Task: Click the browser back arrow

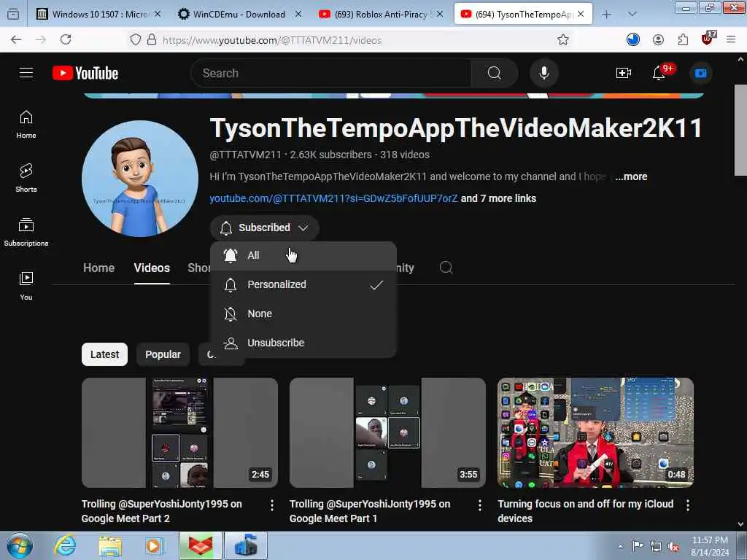Action: [x=16, y=40]
